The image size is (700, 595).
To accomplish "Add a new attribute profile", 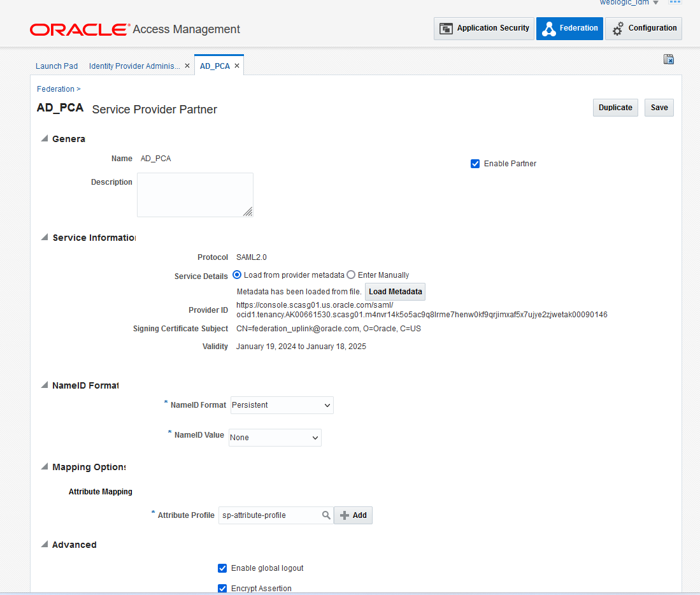I will point(353,515).
